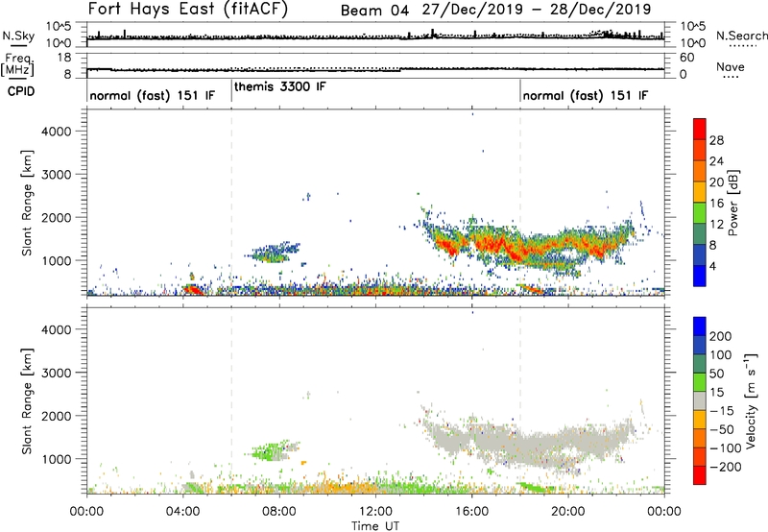Screen dimensions: 768x532
Task: Click the '04:00' time tick label
Action: pyautogui.click(x=183, y=512)
